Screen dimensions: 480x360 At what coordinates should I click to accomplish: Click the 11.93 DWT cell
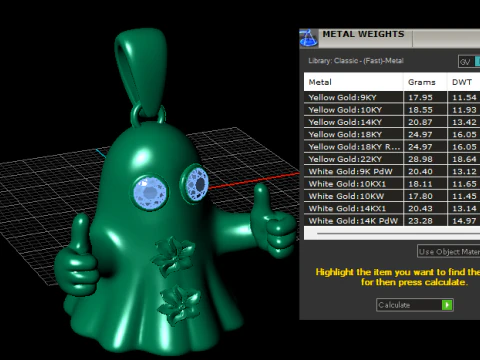(x=464, y=110)
